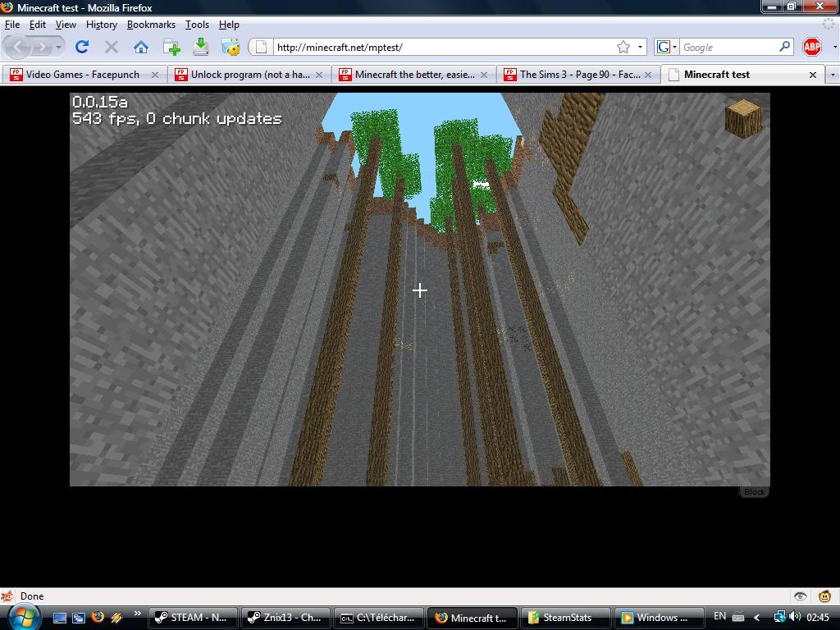This screenshot has width=840, height=630.
Task: Click the Switch between windows quick launch icon
Action: (79, 619)
